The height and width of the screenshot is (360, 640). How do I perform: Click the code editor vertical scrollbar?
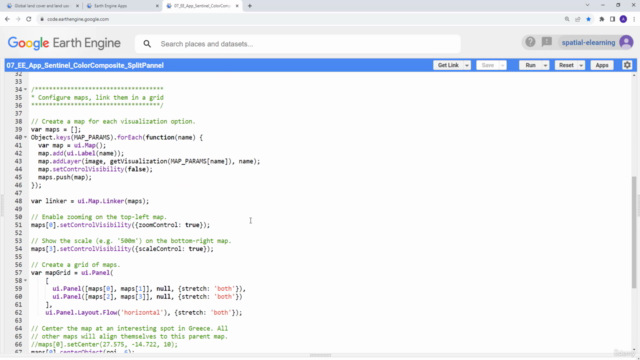pos(634,233)
